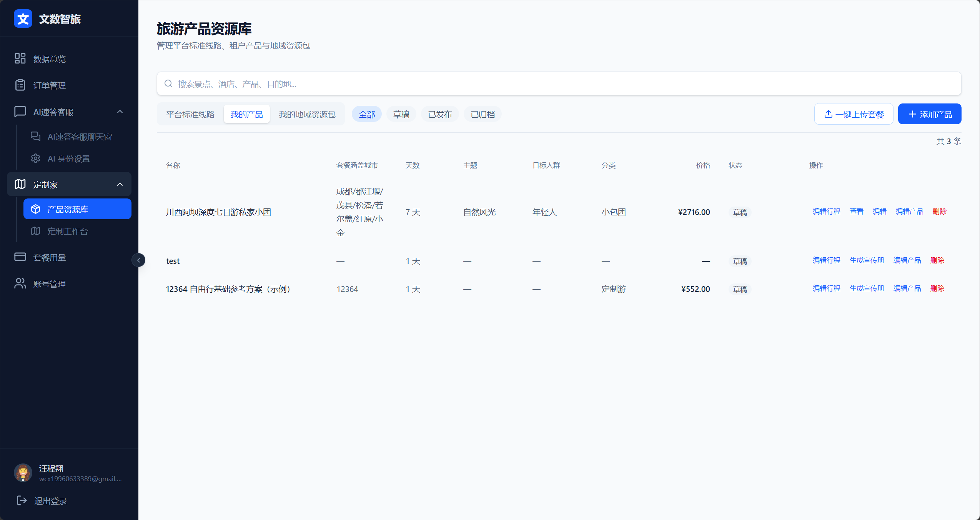
Task: Click the 文数智旅 logo icon
Action: [23, 19]
